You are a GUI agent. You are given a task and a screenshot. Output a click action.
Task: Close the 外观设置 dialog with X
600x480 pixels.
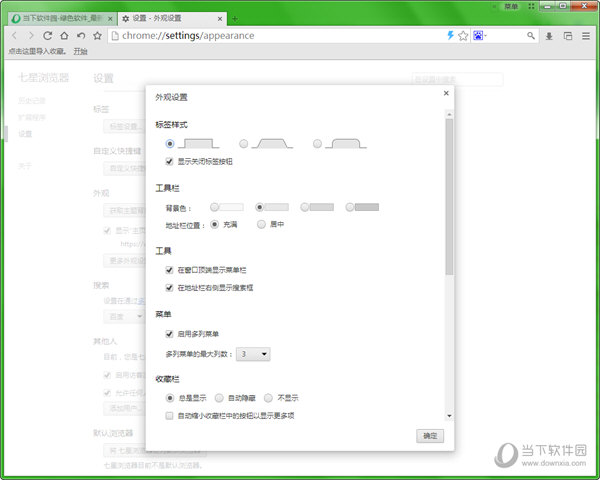click(x=446, y=93)
